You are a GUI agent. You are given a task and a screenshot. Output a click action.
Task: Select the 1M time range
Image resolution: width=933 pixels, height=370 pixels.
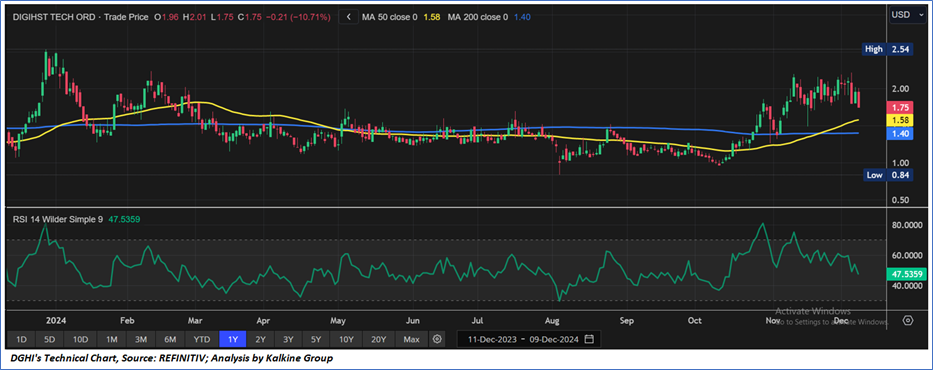[111, 340]
